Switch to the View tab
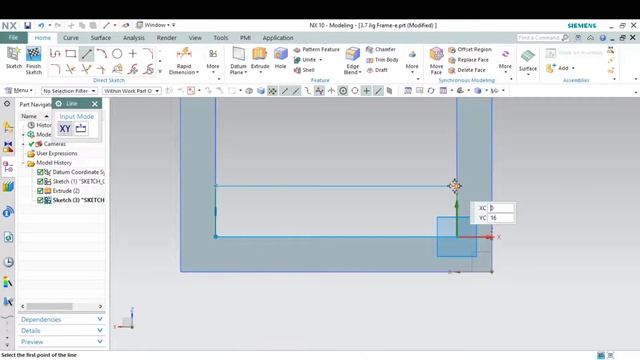The image size is (640, 360). [x=195, y=38]
